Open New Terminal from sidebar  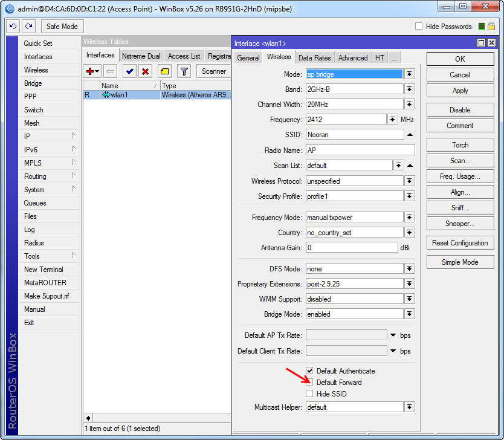click(x=49, y=270)
